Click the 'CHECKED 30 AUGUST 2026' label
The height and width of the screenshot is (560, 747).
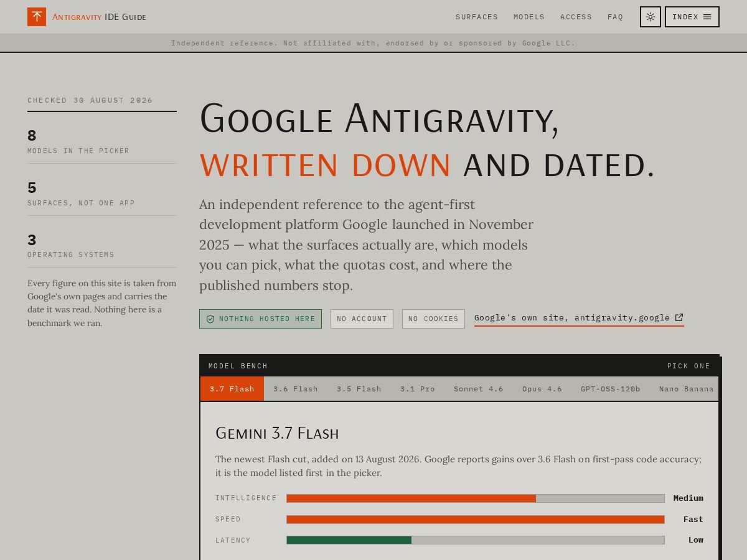point(90,100)
